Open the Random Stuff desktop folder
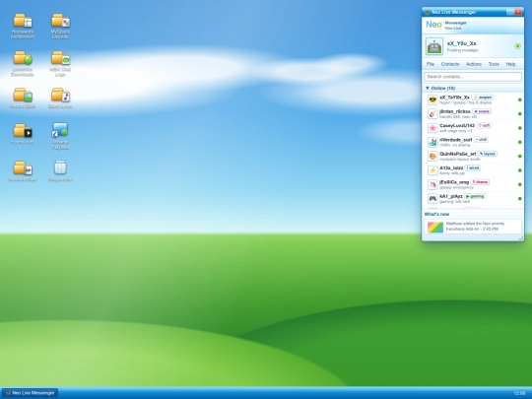Viewport: 532px width, 399px height. pos(23,171)
